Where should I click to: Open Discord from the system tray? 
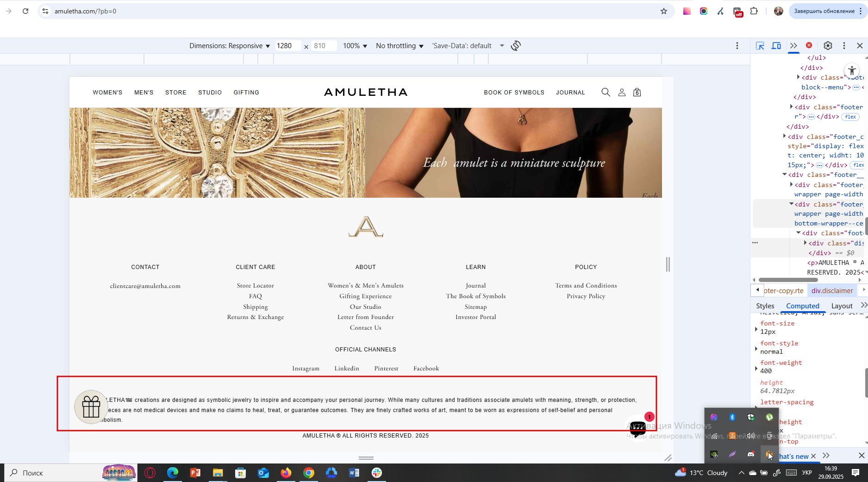[750, 454]
